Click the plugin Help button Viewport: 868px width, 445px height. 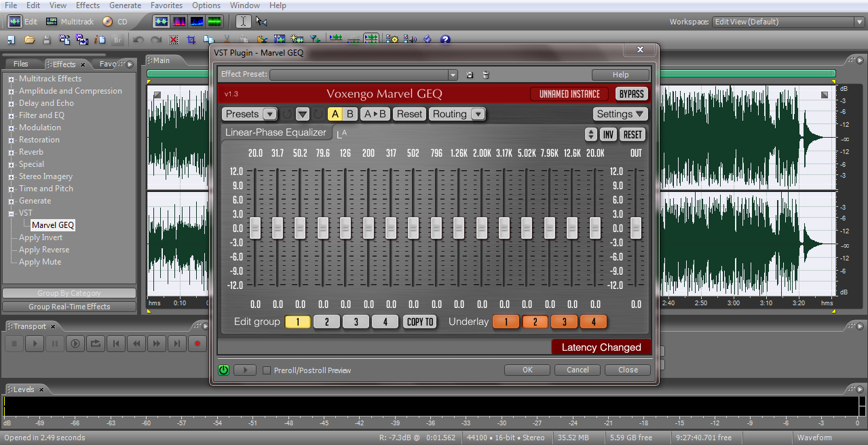coord(620,75)
